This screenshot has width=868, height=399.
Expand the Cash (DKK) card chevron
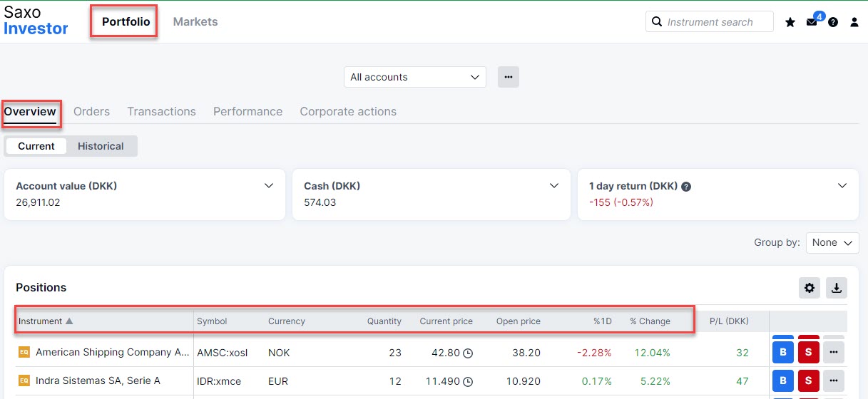tap(554, 186)
